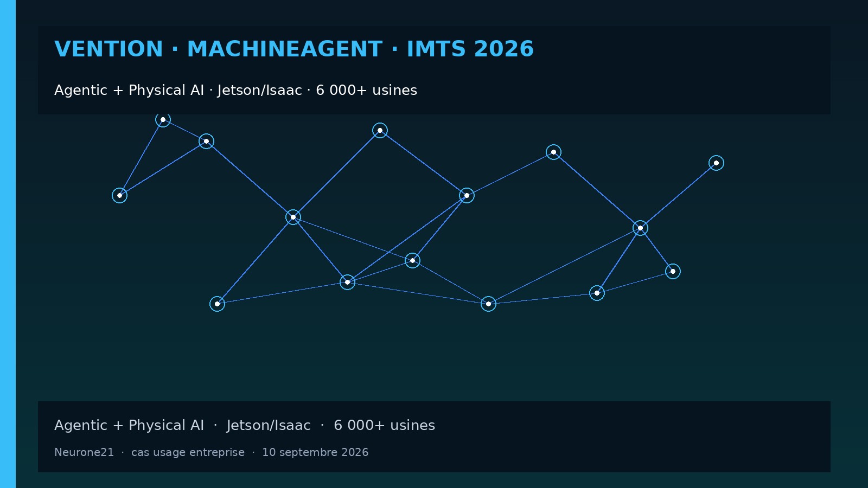
Task: Select the "Agentic + Physical AI" text in footer
Action: pos(129,425)
